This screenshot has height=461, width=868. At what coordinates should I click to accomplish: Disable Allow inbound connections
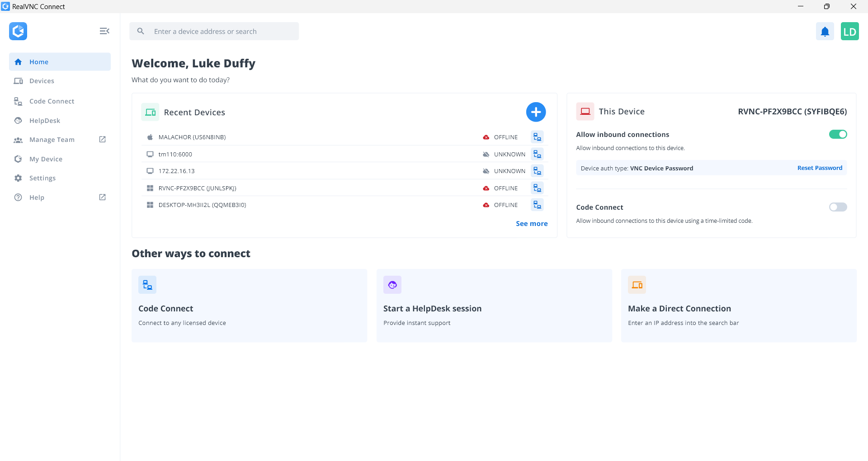(837, 134)
